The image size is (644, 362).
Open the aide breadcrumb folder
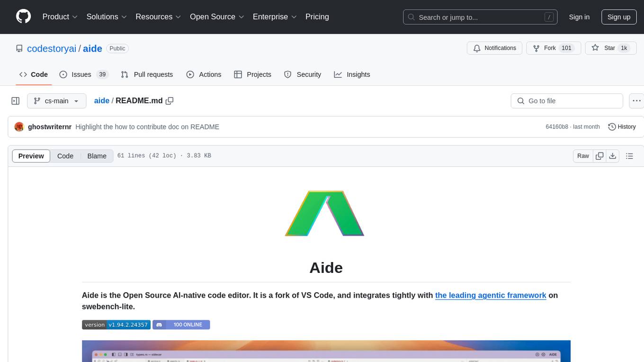coord(102,101)
